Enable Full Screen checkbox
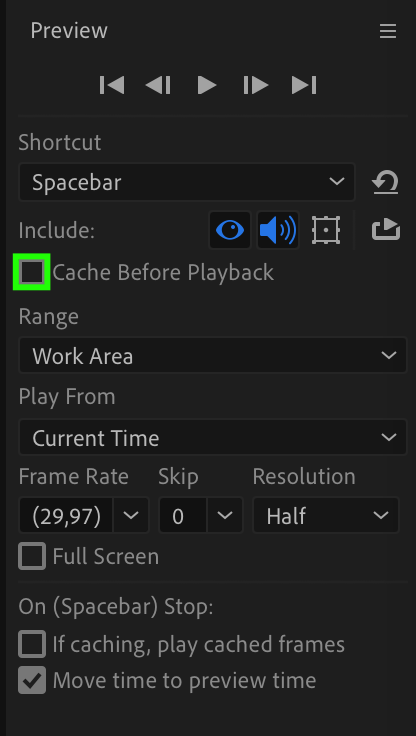 coord(32,556)
